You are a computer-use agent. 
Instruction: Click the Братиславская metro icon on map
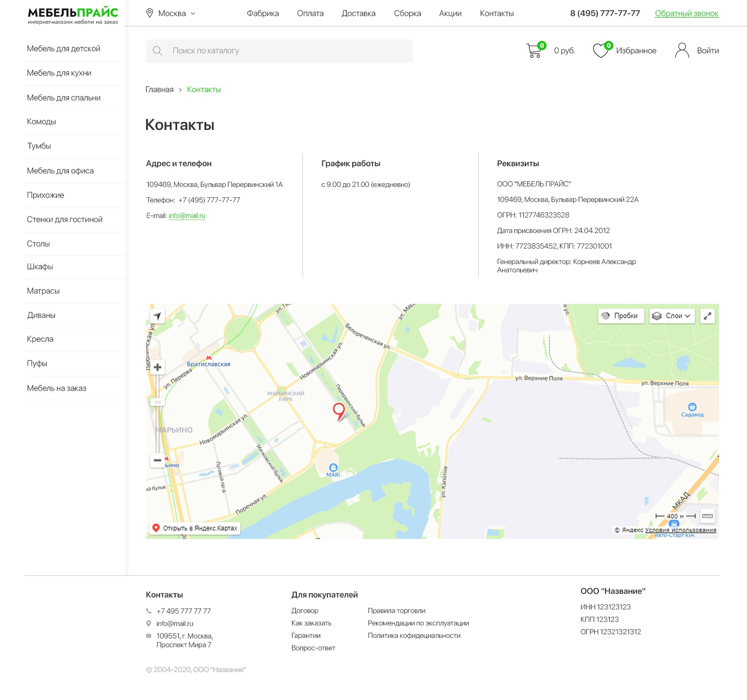(x=209, y=357)
